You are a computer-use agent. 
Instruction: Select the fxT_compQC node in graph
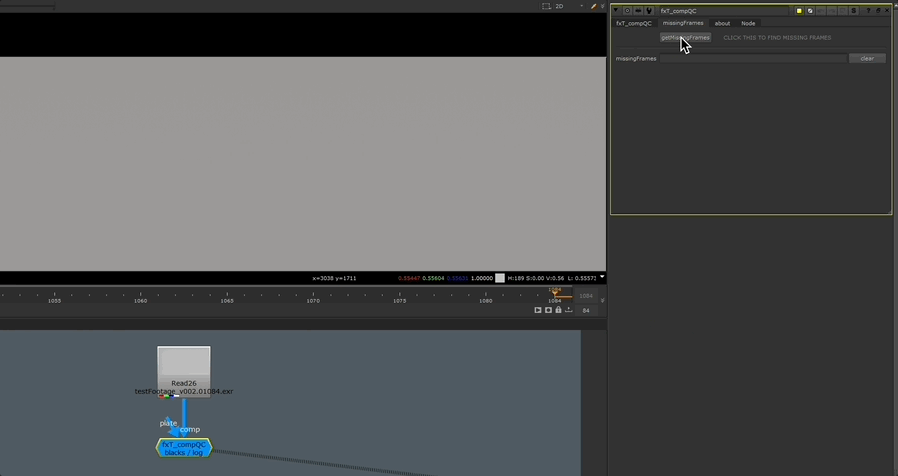coord(184,448)
